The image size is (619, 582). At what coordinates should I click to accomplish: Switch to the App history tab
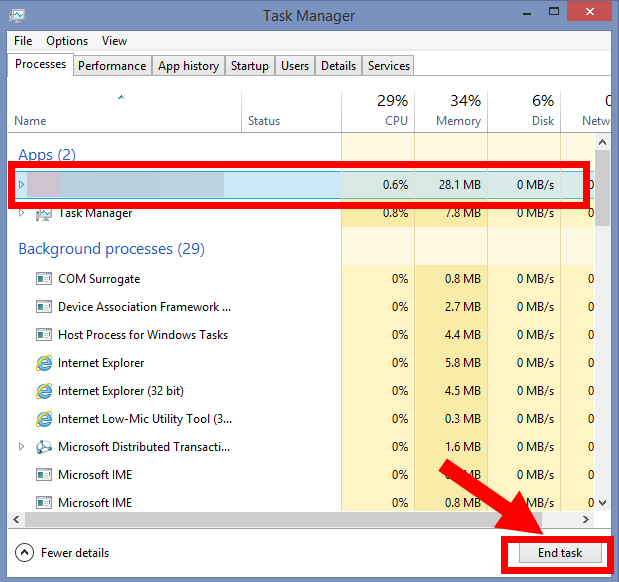point(188,66)
